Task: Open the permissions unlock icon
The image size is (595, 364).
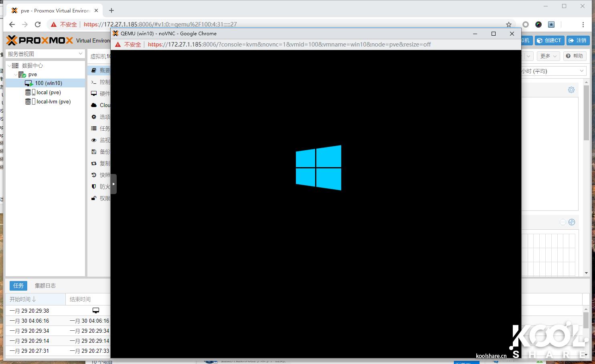Action: 94,198
